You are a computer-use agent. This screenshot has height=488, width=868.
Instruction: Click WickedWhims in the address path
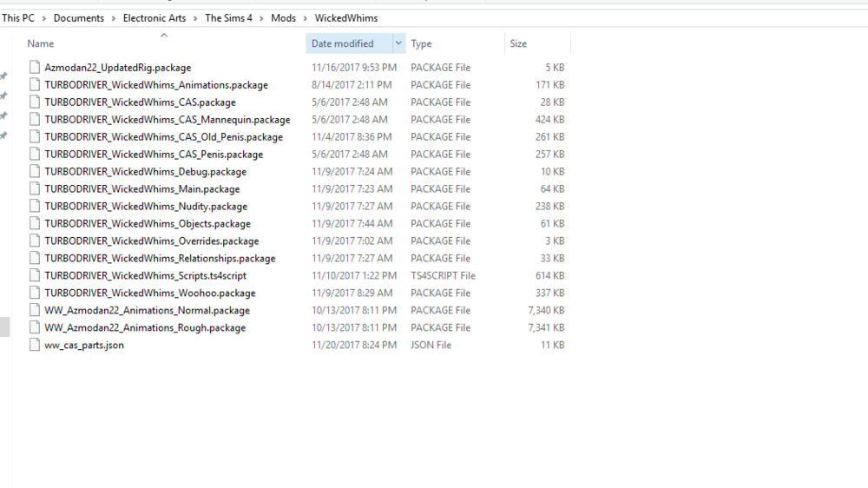(346, 17)
